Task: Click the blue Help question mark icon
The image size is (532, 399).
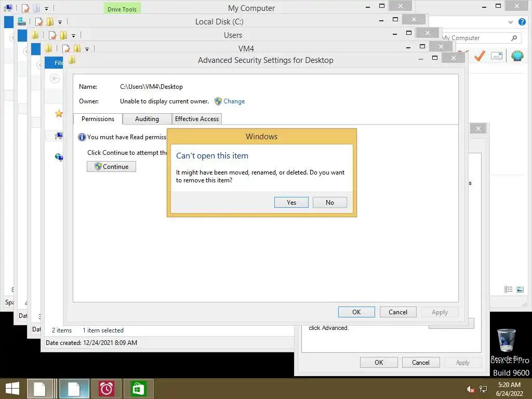Action: click(522, 22)
